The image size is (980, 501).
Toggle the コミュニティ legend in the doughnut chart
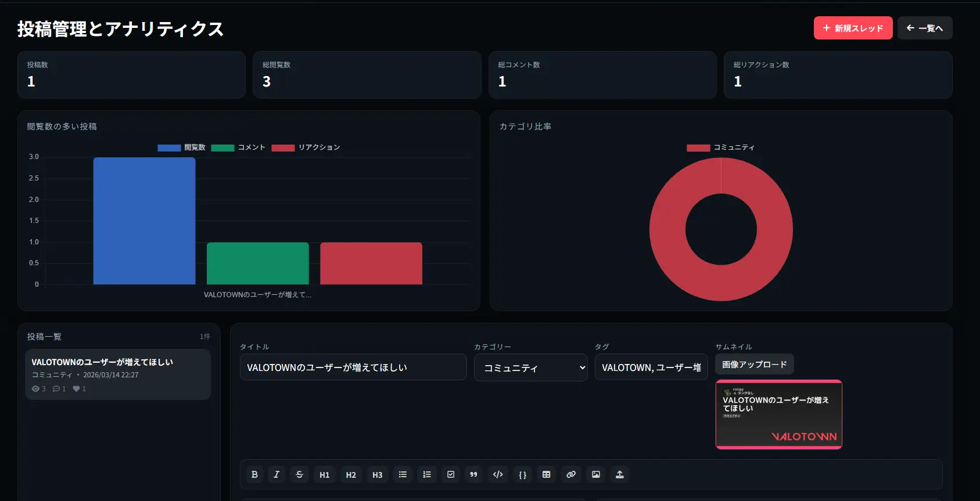click(720, 147)
